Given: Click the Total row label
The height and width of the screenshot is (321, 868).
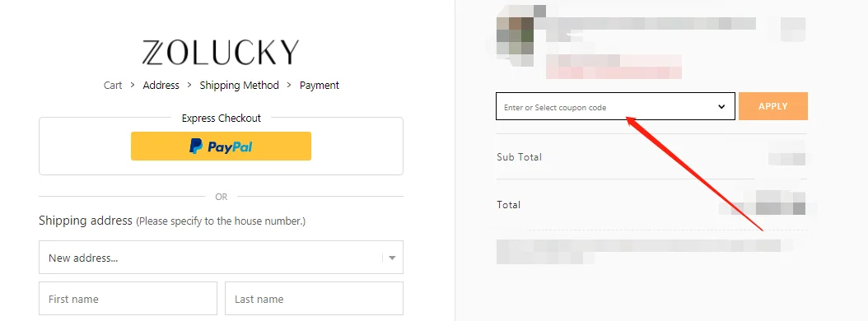Looking at the screenshot, I should click(x=509, y=205).
